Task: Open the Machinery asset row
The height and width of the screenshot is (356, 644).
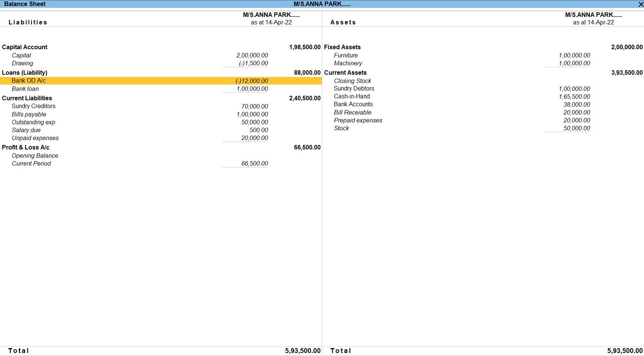Action: [348, 63]
